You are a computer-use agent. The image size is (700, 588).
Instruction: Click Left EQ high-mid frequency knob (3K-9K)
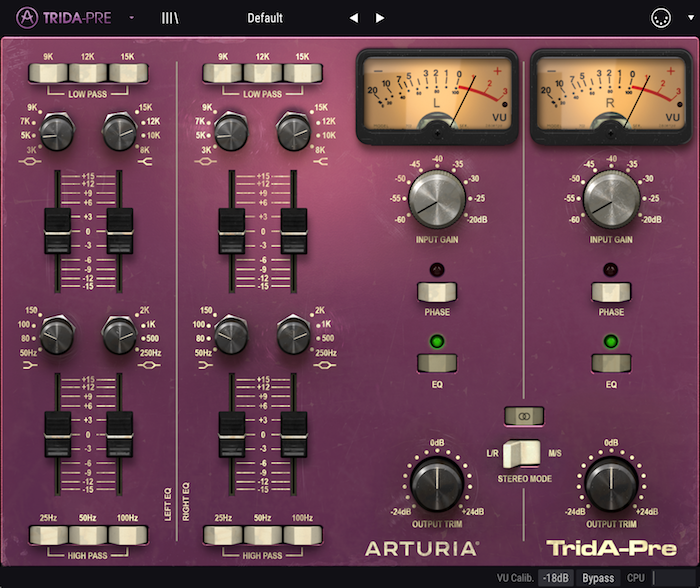(x=57, y=131)
